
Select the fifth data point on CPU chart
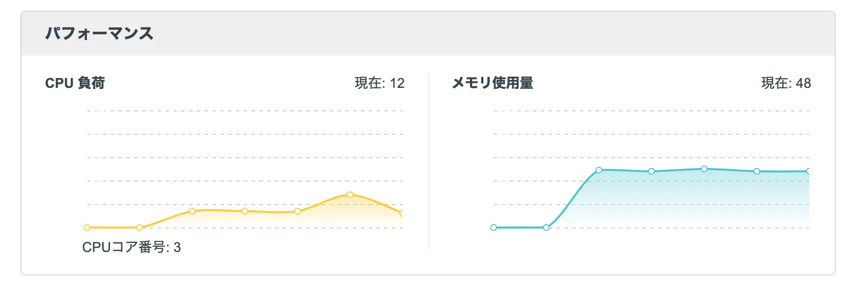(x=297, y=211)
